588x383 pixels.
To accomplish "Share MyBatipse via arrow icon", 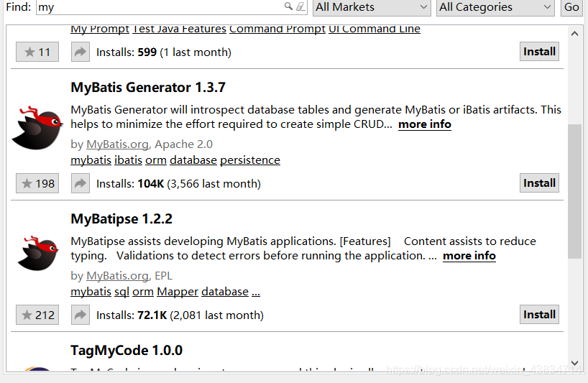I will pos(81,315).
